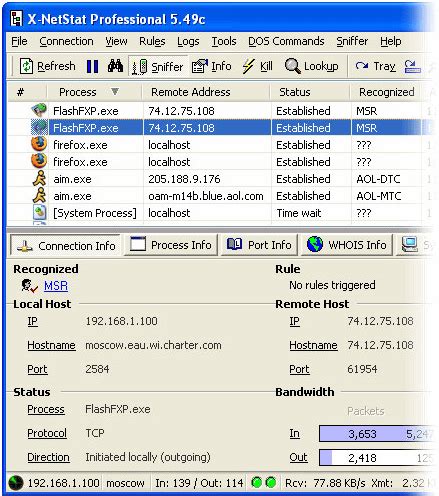This screenshot has height=496, width=439.
Task: Open the Tools menu
Action: 224,41
